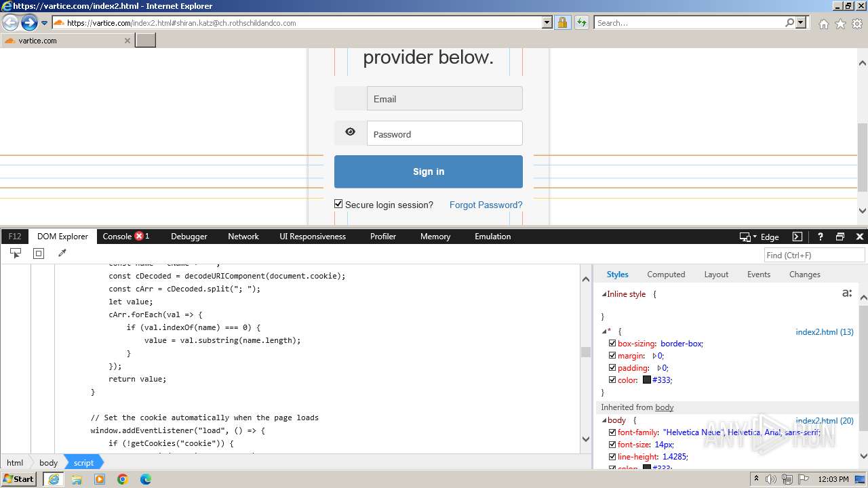
Task: Unpin developer tools window icon
Action: pos(840,237)
